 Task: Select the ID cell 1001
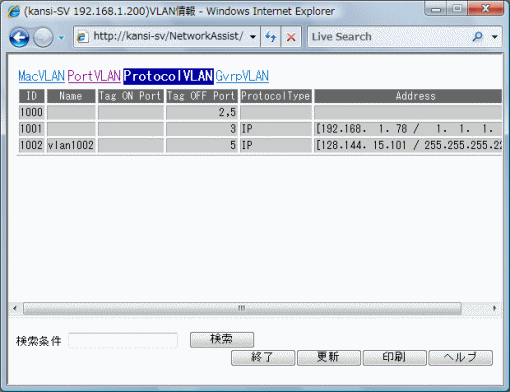pos(32,129)
